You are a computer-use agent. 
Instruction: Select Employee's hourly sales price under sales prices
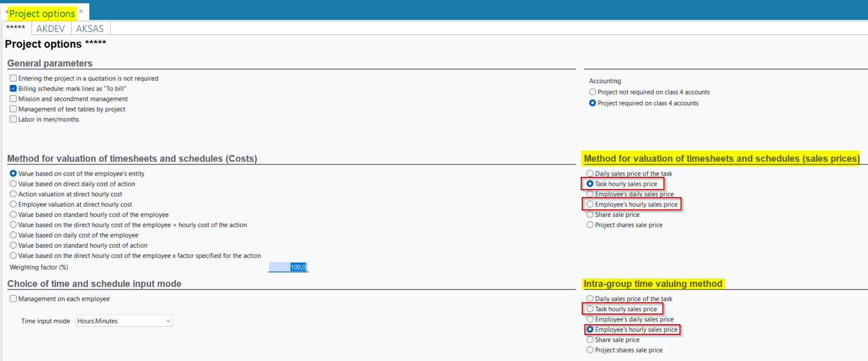590,205
